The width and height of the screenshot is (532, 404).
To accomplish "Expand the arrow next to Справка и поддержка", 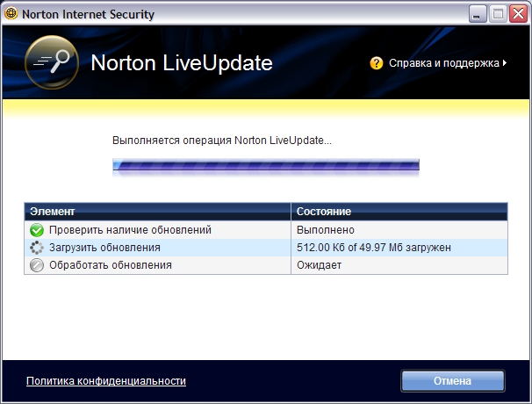I will coord(505,63).
